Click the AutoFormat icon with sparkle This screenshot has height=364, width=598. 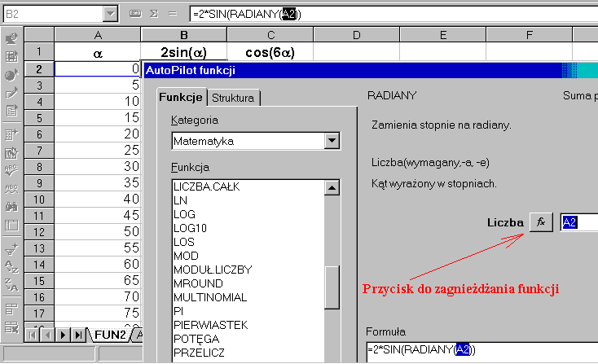[11, 134]
